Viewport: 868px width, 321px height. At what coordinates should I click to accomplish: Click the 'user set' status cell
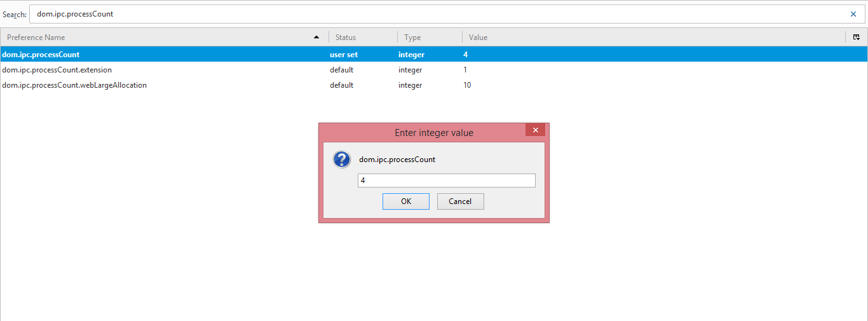[x=344, y=55]
